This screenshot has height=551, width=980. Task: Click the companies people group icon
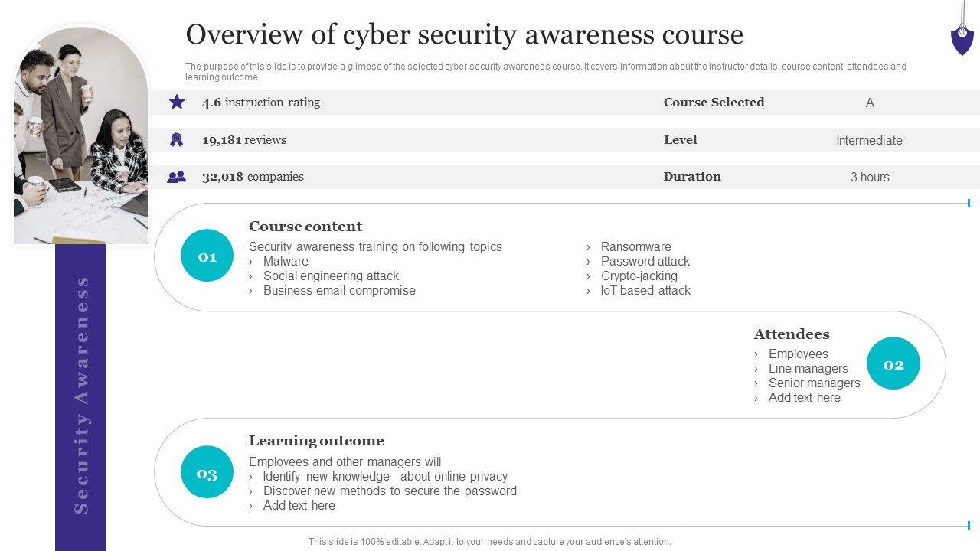pyautogui.click(x=177, y=177)
